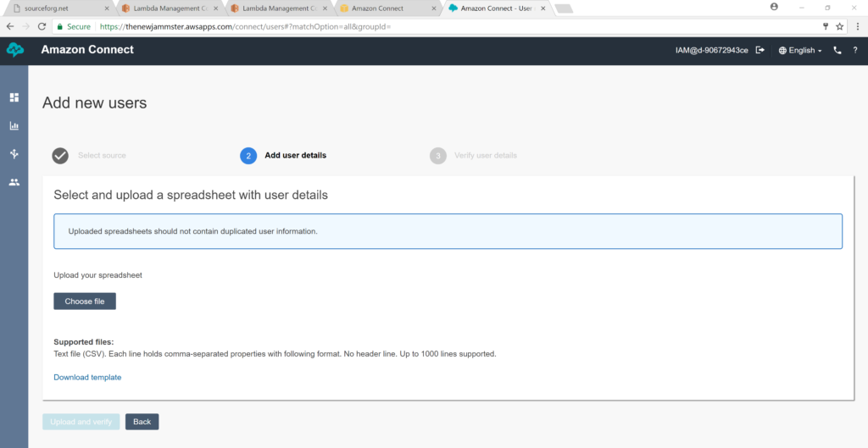Click the Download template link
The height and width of the screenshot is (448, 868).
coord(87,377)
